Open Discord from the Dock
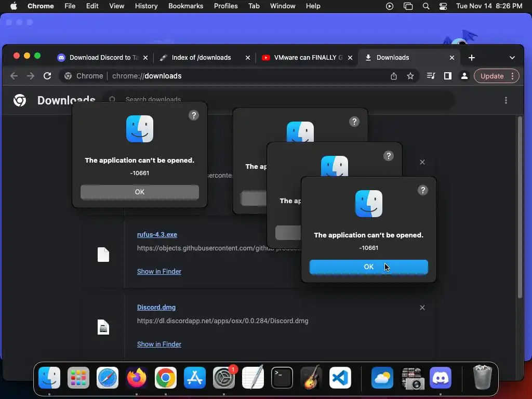The image size is (532, 399). [x=441, y=378]
